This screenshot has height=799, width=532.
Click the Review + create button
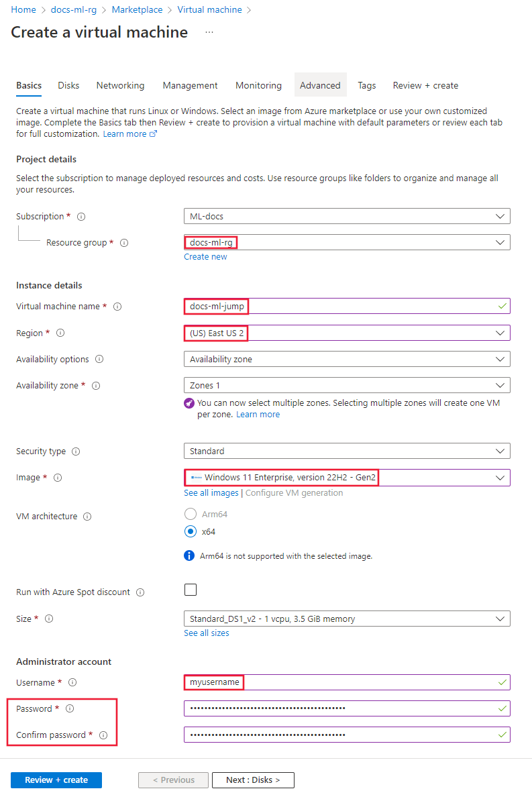pos(56,780)
